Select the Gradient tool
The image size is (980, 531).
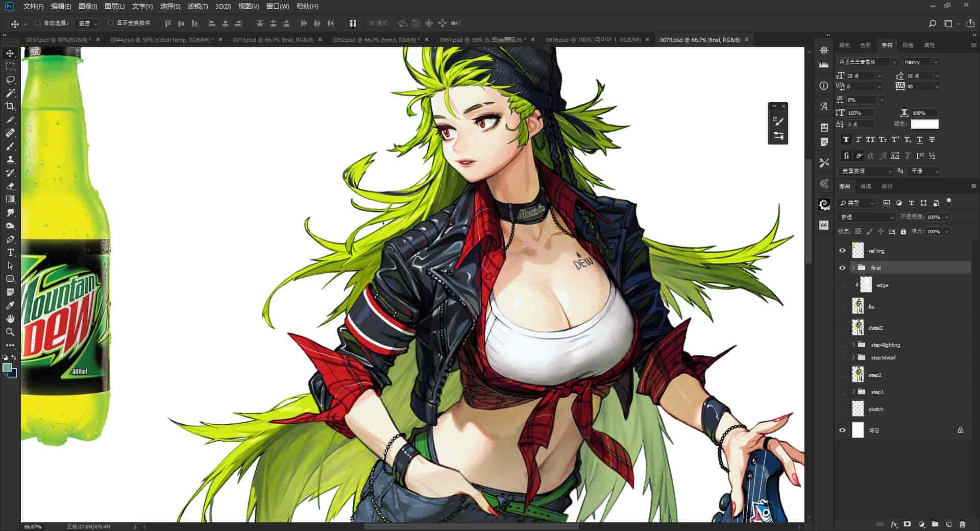point(10,199)
